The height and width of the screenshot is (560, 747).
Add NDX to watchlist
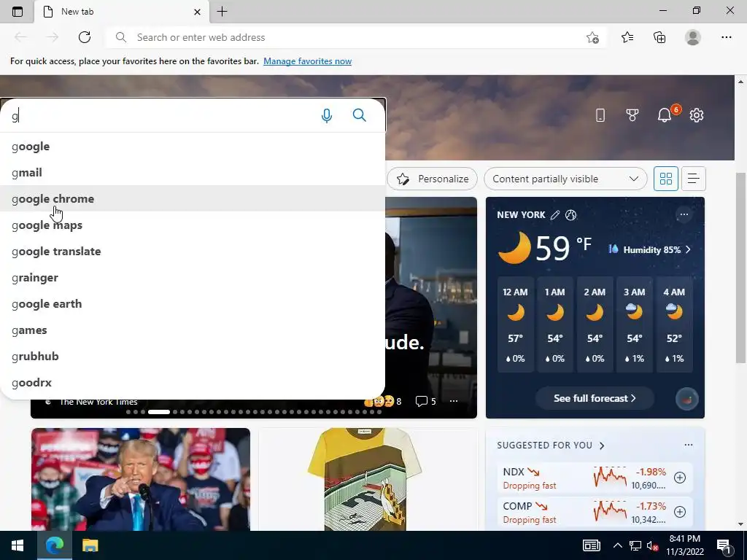click(680, 477)
